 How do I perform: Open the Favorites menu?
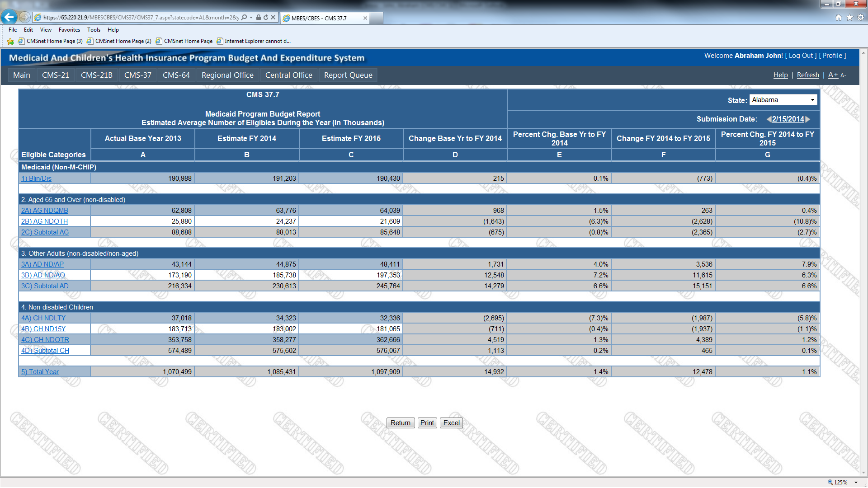click(69, 30)
